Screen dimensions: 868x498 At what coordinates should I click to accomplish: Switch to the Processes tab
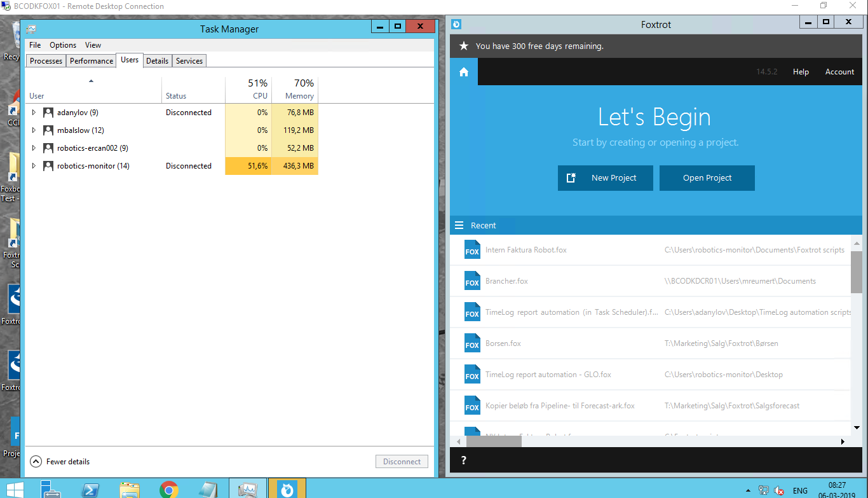point(46,61)
